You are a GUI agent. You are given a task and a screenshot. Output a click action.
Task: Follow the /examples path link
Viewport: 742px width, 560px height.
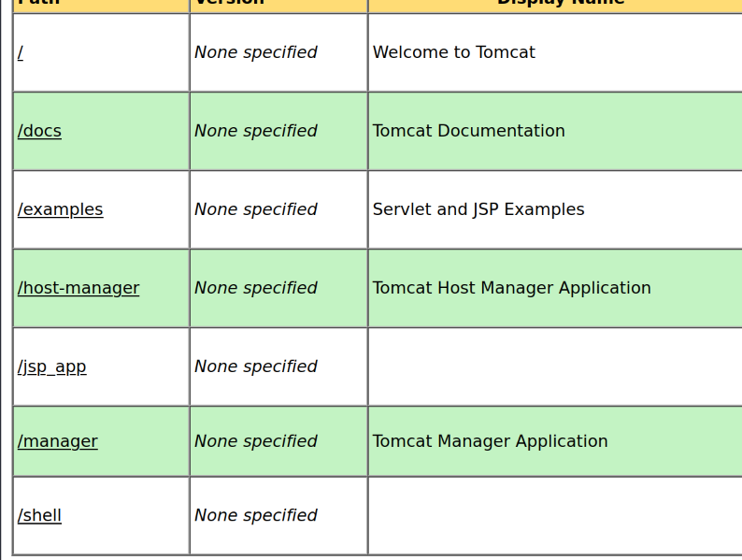point(60,210)
